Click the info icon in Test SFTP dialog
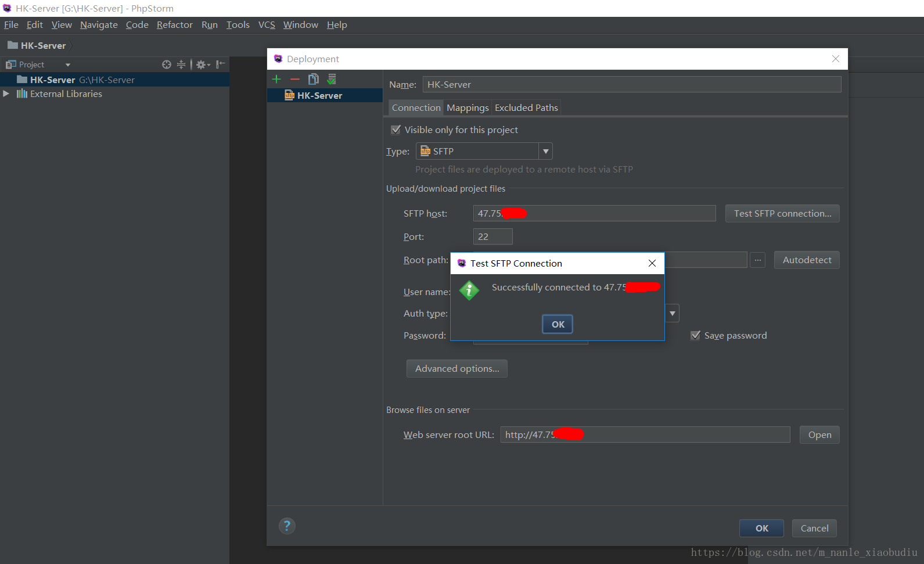924x564 pixels. click(x=469, y=290)
